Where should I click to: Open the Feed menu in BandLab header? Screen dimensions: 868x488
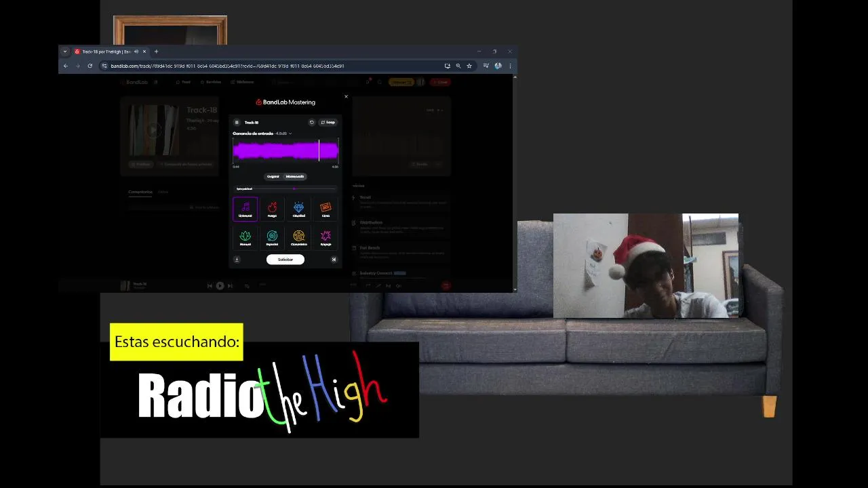(183, 82)
